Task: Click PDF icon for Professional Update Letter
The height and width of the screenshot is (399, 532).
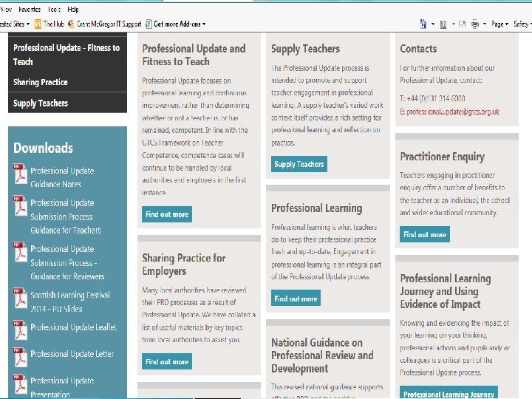Action: (x=21, y=357)
